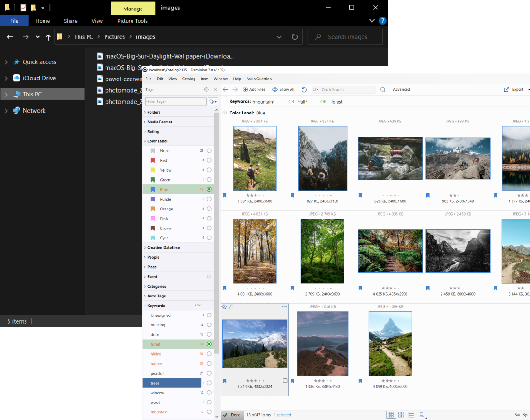Open the Picture Tools ribbon tab
This screenshot has width=530, height=420.
pyautogui.click(x=132, y=21)
